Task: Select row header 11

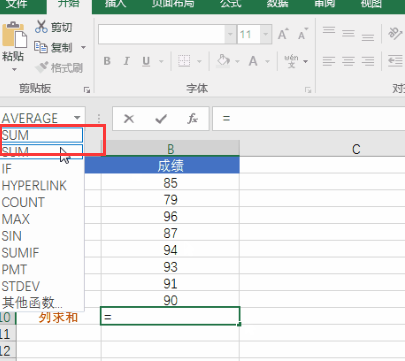Action: [x=8, y=334]
